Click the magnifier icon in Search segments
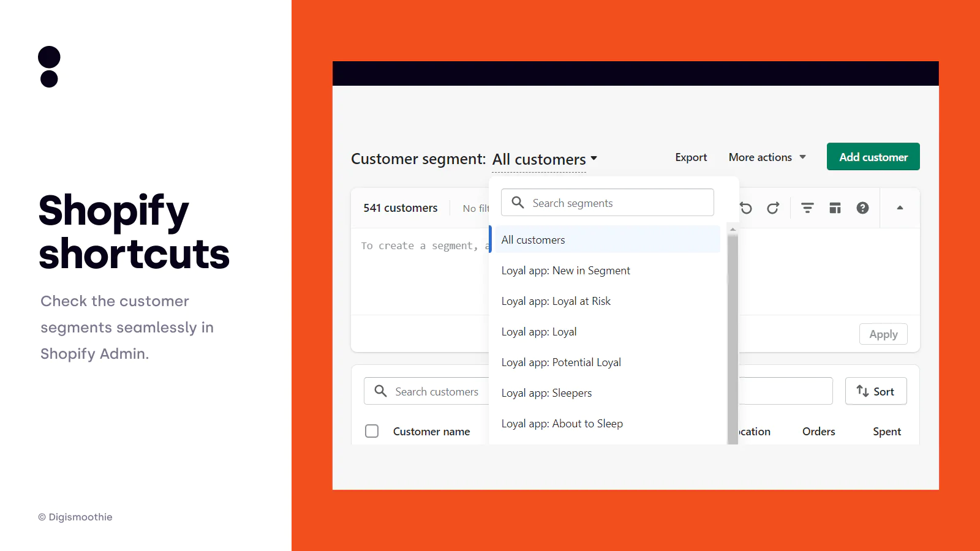 (518, 203)
